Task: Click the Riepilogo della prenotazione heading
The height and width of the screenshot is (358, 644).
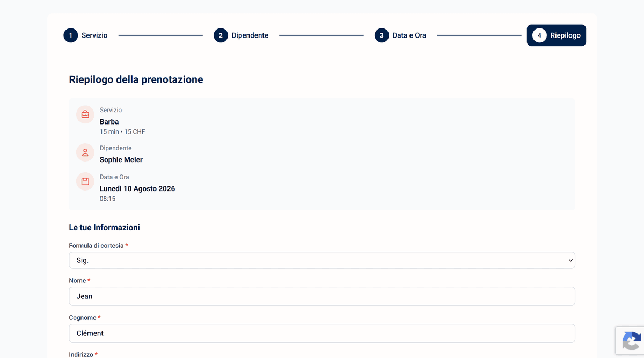Action: click(x=136, y=80)
